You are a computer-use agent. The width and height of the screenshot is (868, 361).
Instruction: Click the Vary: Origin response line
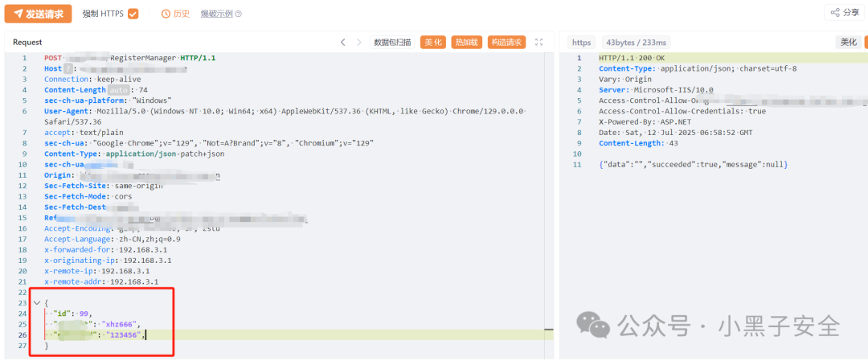point(625,79)
